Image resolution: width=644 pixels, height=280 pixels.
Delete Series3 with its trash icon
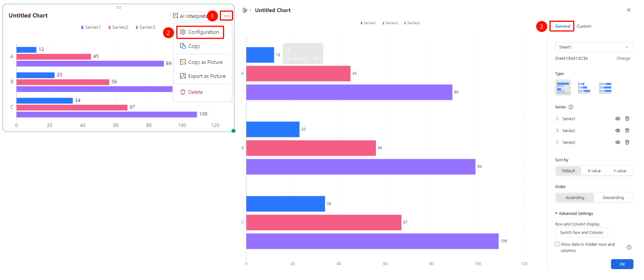click(627, 142)
